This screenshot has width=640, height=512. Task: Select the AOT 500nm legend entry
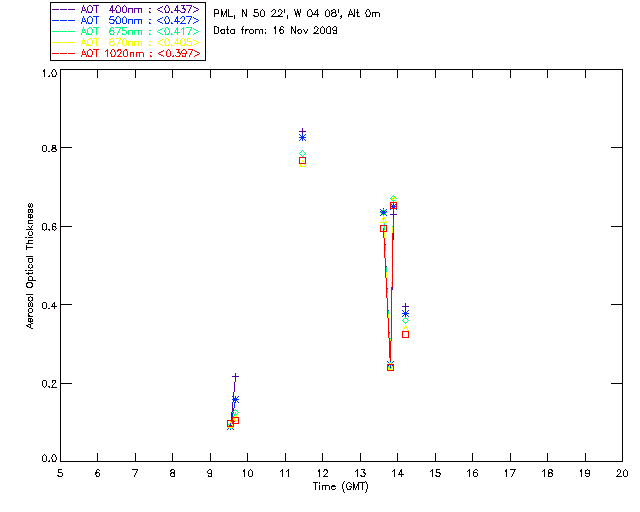(x=126, y=20)
